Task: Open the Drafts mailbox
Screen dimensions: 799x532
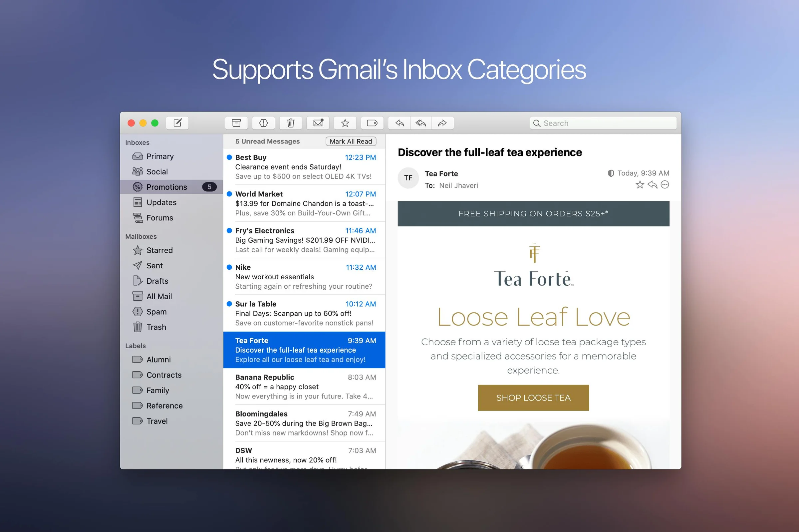Action: 171,281
